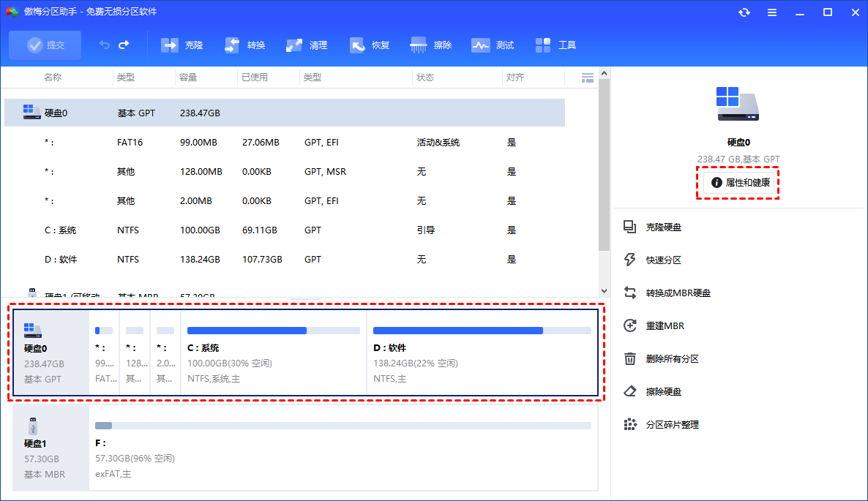The image size is (868, 501).
Task: Click the undo arrow in toolbar
Action: [x=105, y=45]
